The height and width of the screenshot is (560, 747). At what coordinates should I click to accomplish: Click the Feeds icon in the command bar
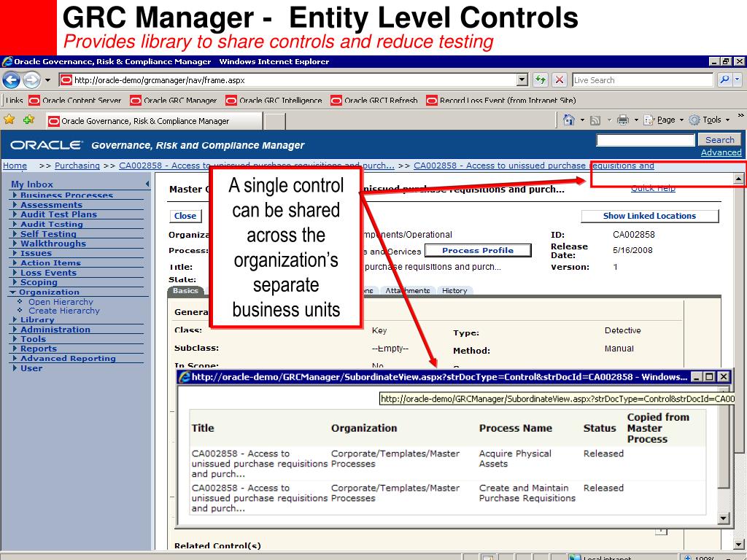pyautogui.click(x=595, y=120)
